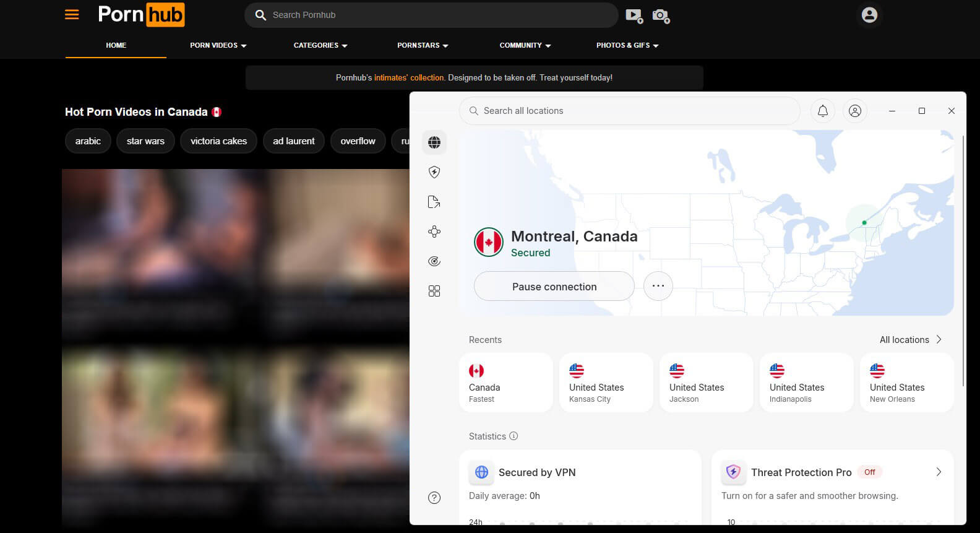The width and height of the screenshot is (980, 533).
Task: Open the website hamburger menu
Action: click(x=72, y=14)
